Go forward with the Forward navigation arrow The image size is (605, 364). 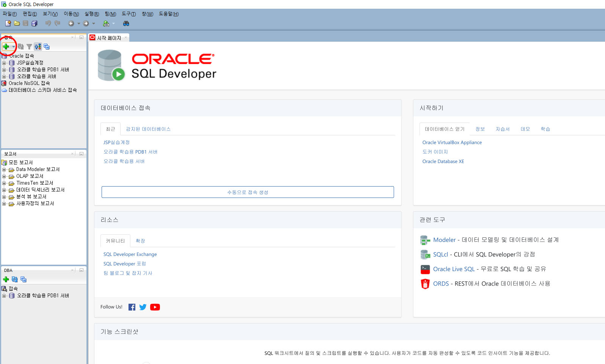point(86,24)
